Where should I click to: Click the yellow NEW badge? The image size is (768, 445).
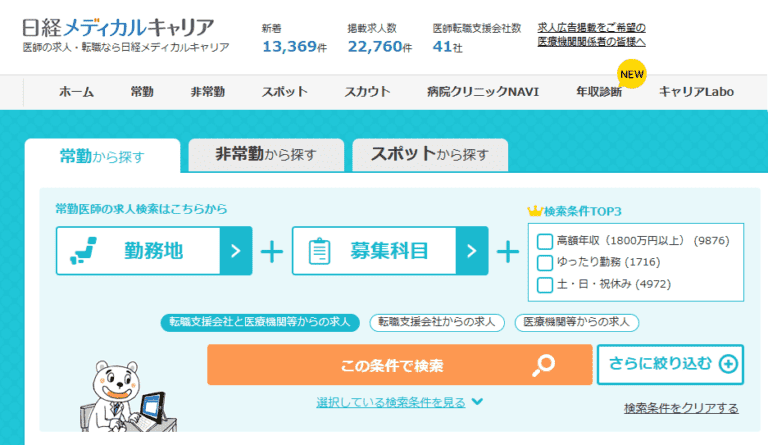click(x=631, y=74)
